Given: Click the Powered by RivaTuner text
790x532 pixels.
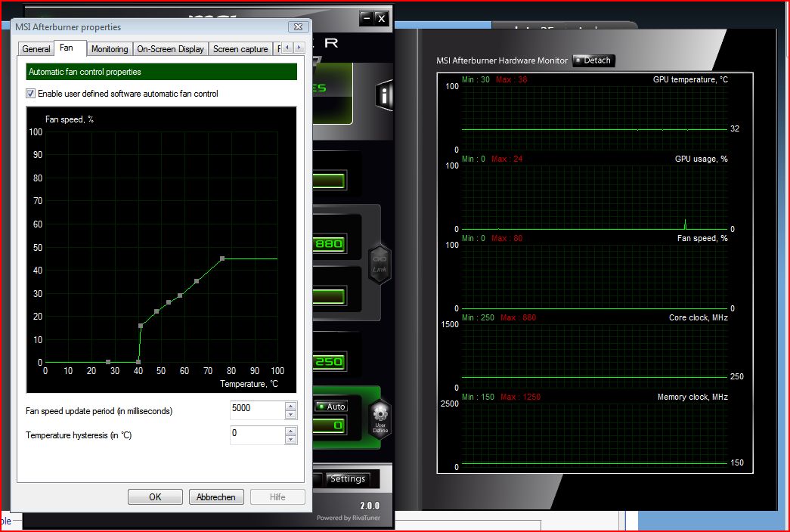Looking at the screenshot, I should 349,518.
